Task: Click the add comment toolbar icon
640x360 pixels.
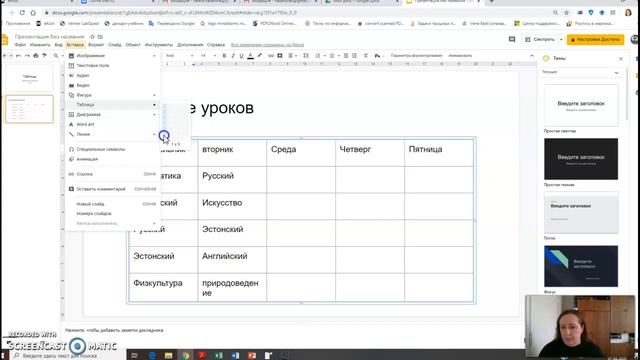Action: 280,56
